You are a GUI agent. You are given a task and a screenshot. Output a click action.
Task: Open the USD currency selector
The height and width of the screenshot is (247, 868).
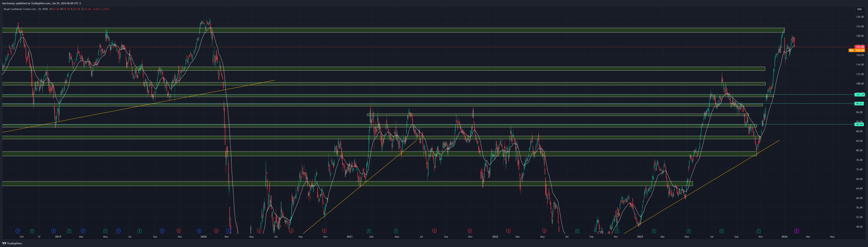click(x=860, y=9)
